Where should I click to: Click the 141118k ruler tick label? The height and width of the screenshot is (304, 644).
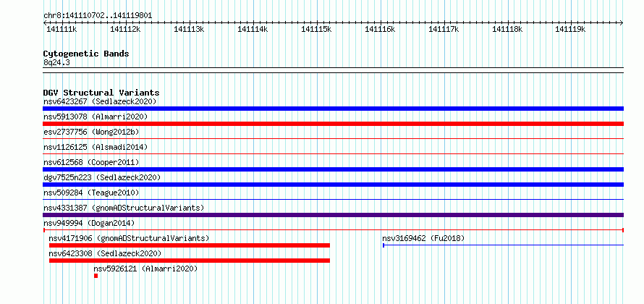[x=507, y=29]
